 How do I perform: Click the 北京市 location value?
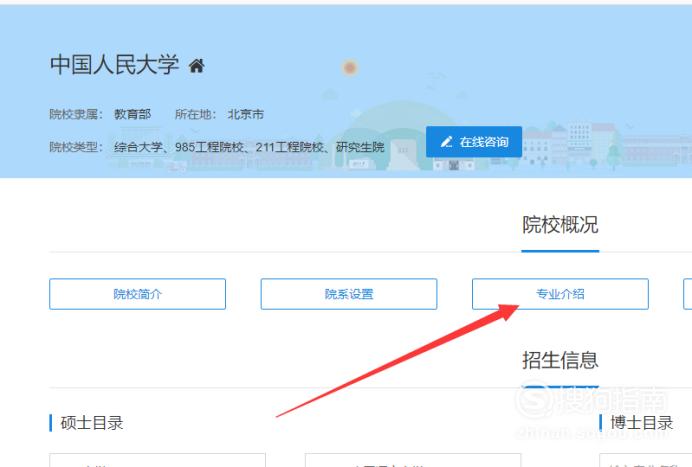[245, 114]
